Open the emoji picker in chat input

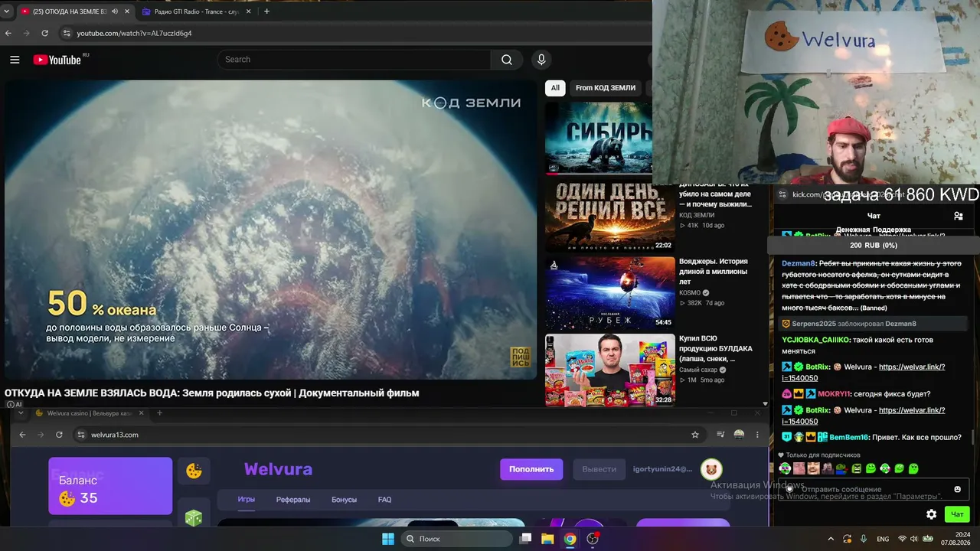(x=957, y=489)
